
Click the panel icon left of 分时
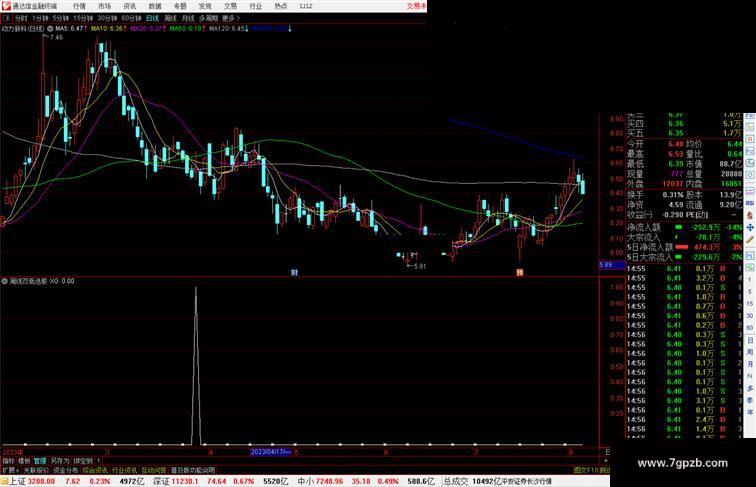point(6,18)
